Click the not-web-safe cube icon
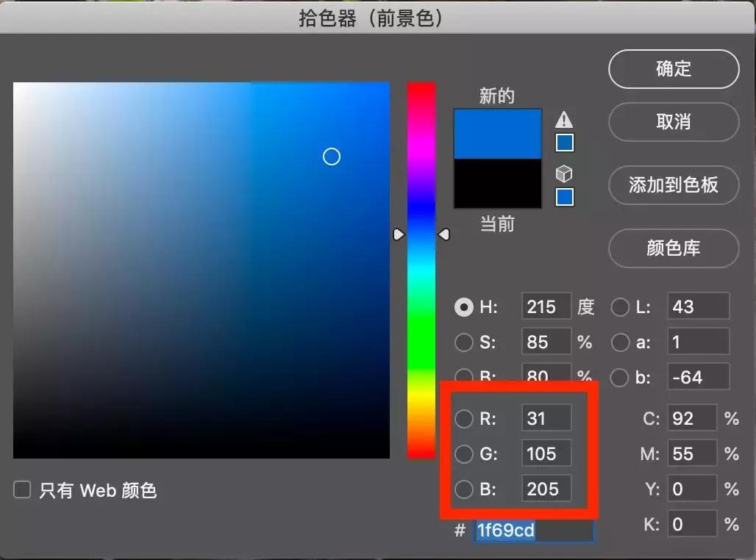Screen dimensions: 756x560 [564, 173]
